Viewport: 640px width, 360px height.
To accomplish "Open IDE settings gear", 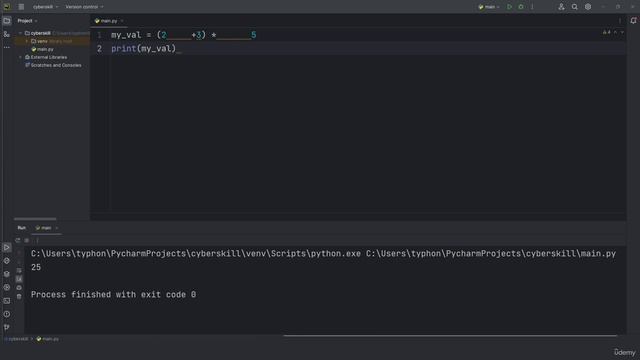I will tap(588, 7).
